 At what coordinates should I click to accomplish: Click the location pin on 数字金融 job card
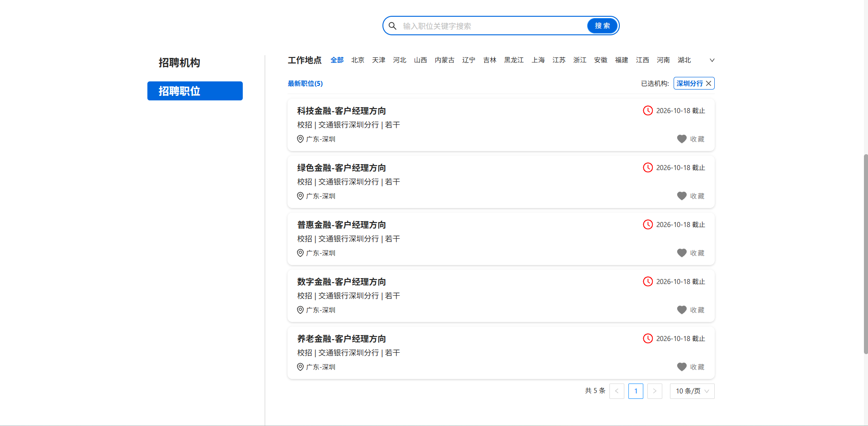pyautogui.click(x=300, y=310)
